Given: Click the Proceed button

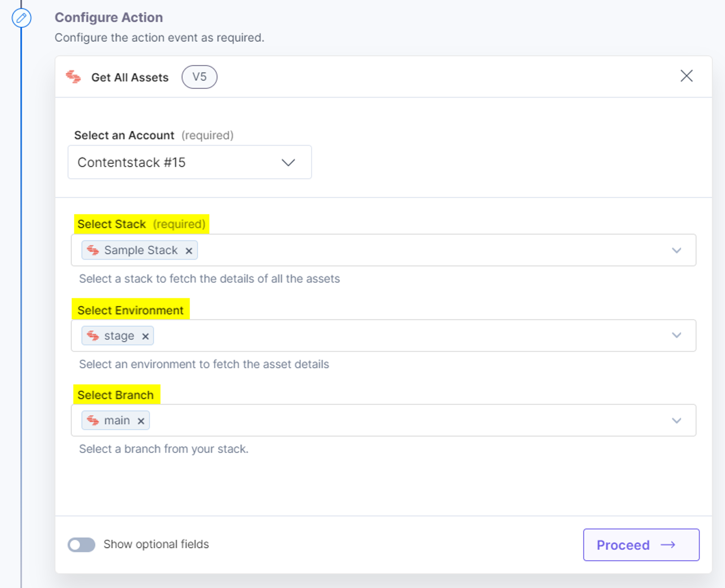Looking at the screenshot, I should point(641,545).
